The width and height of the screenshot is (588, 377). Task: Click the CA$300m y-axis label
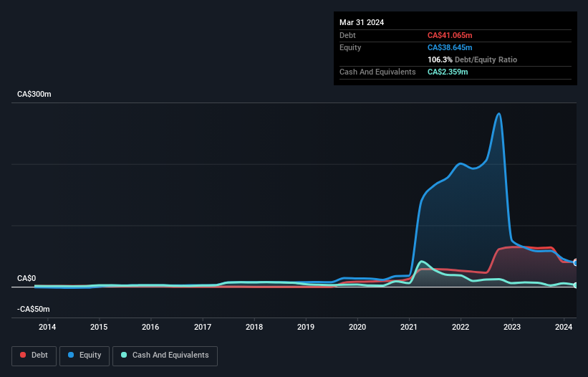click(34, 94)
